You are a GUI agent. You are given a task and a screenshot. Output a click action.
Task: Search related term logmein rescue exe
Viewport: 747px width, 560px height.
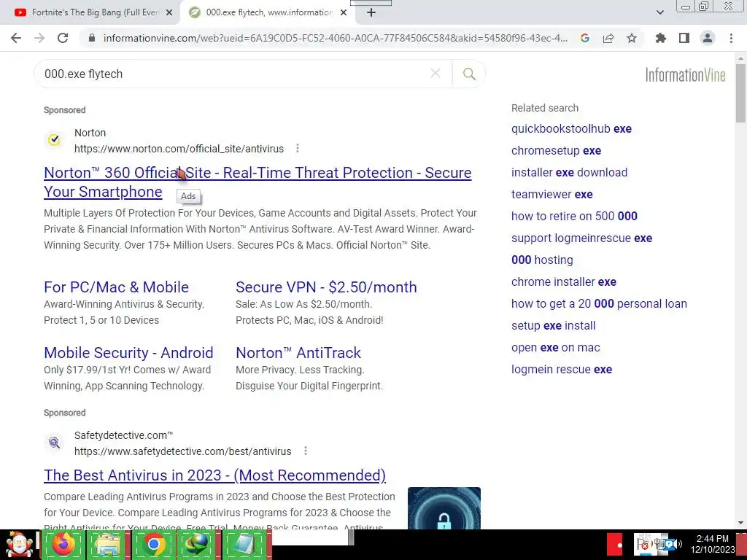(x=562, y=370)
